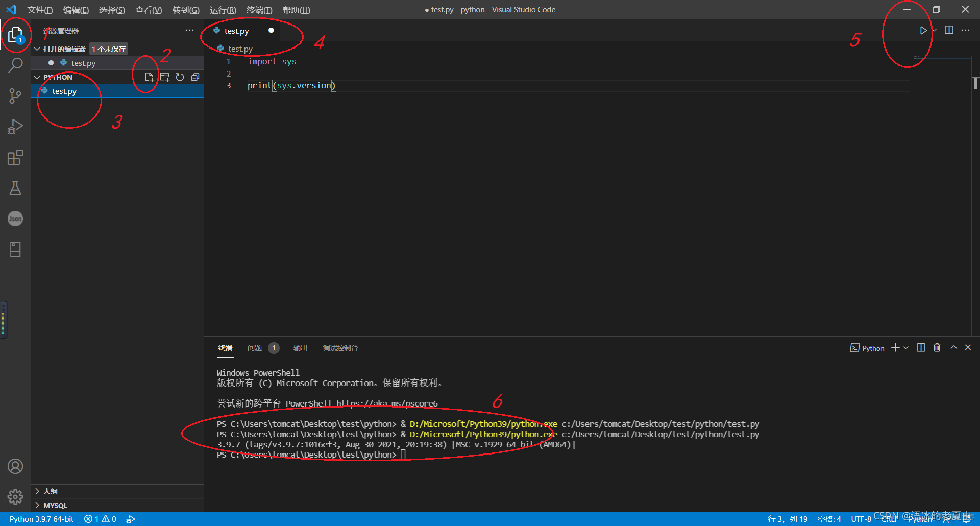Open the Extensions view
The height and width of the screenshot is (526, 980).
(x=15, y=157)
